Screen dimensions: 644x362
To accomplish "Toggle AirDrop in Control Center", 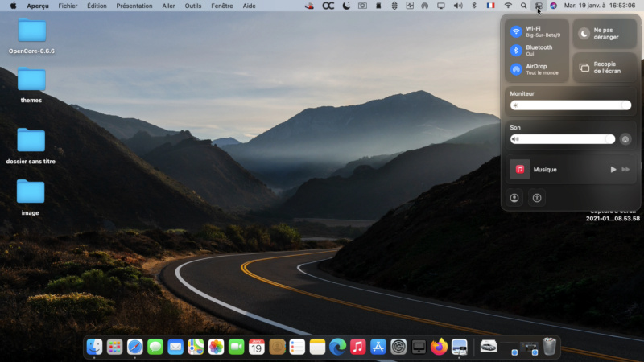I will pos(516,69).
